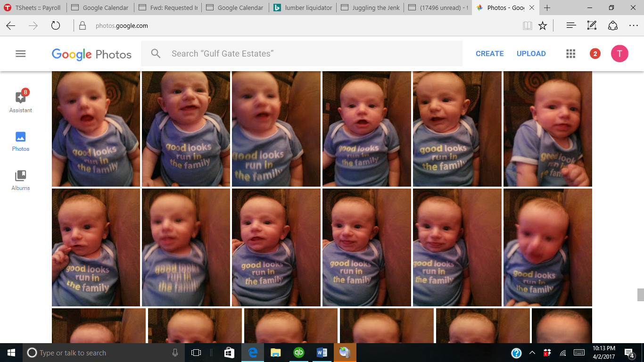Add page to favorites with star icon
Viewport: 644px width, 362px height.
coord(543,26)
